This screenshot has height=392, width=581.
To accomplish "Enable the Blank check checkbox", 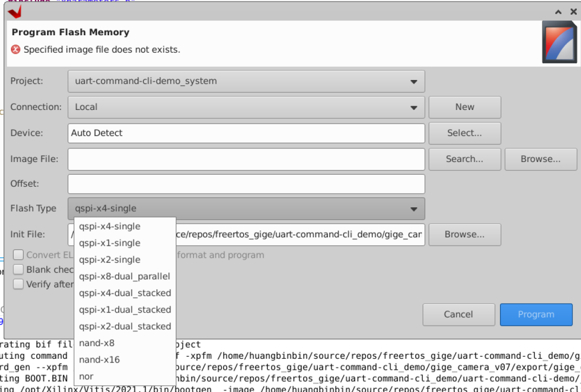I will coord(18,269).
